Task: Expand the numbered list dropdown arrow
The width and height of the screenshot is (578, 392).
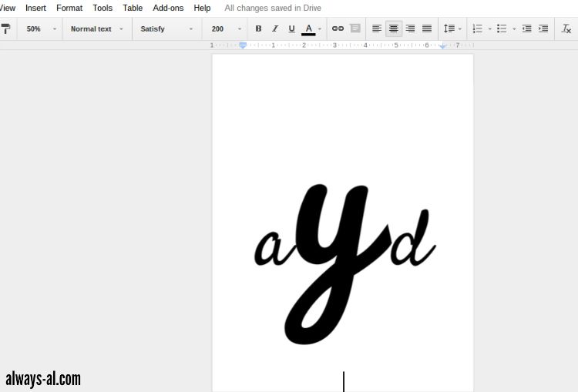Action: click(x=490, y=28)
